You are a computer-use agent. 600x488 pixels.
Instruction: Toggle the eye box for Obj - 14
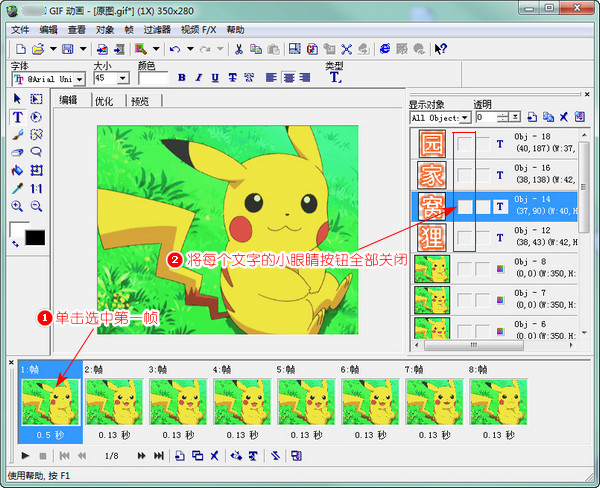tap(465, 207)
